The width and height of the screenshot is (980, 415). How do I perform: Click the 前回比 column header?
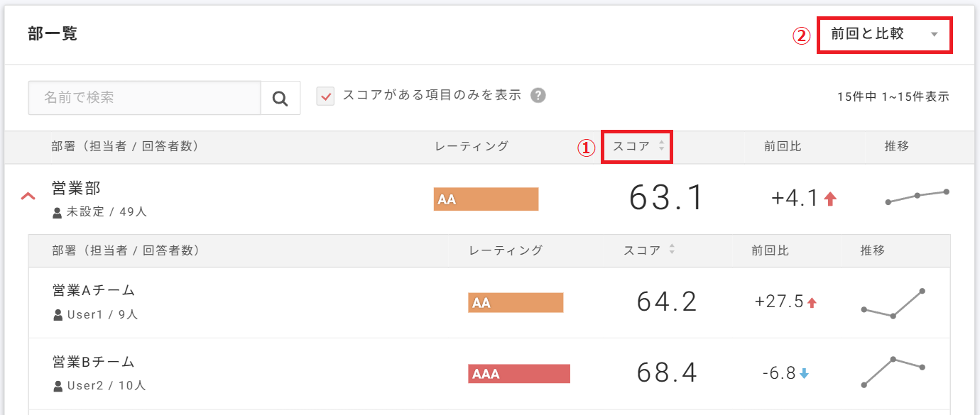783,146
